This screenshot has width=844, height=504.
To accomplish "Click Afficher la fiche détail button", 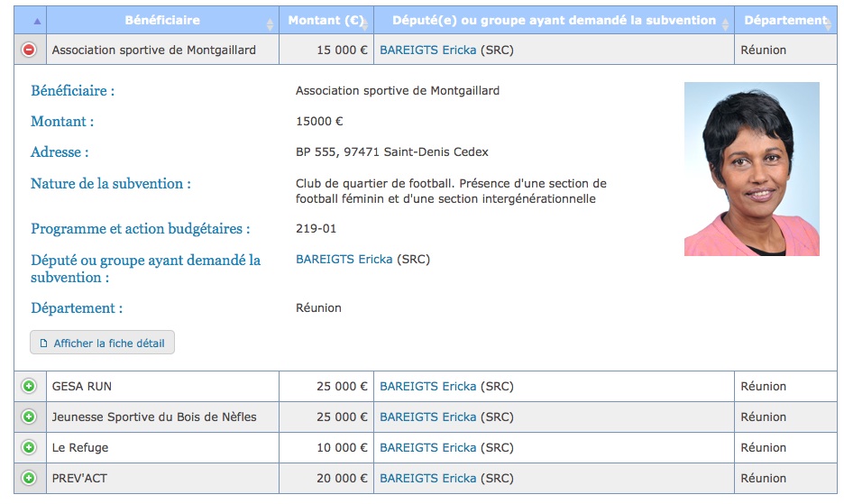I will [102, 343].
